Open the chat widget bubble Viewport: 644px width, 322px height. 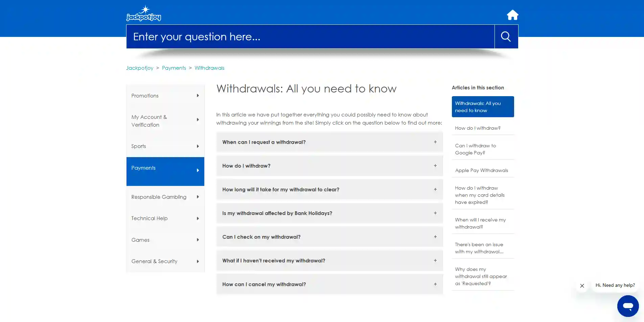click(x=628, y=306)
